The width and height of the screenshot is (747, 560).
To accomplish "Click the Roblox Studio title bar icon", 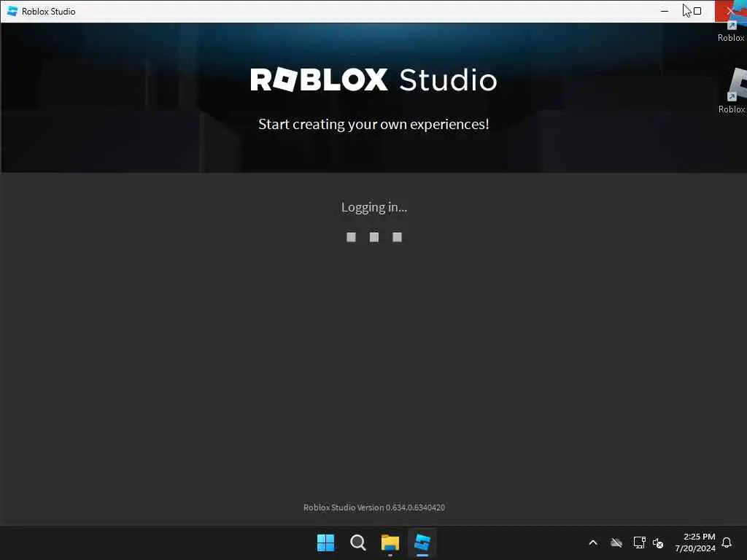I will pos(12,11).
